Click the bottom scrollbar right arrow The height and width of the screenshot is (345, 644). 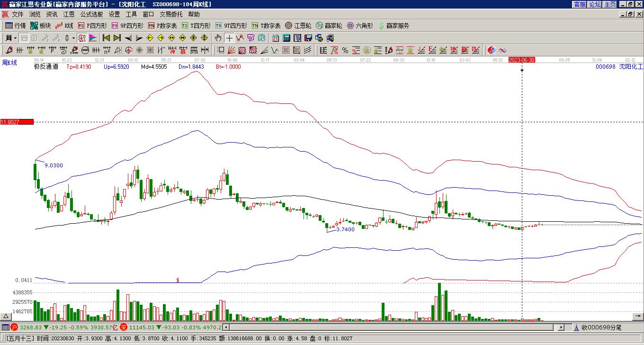[x=562, y=327]
